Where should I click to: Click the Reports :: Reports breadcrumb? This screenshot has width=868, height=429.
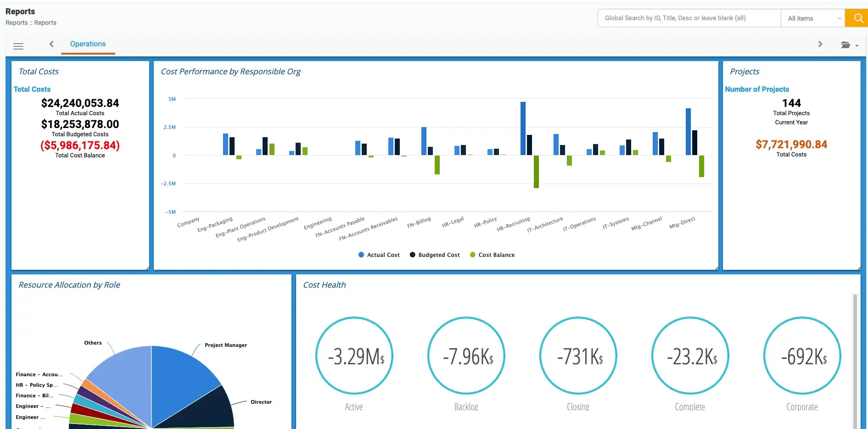(31, 22)
